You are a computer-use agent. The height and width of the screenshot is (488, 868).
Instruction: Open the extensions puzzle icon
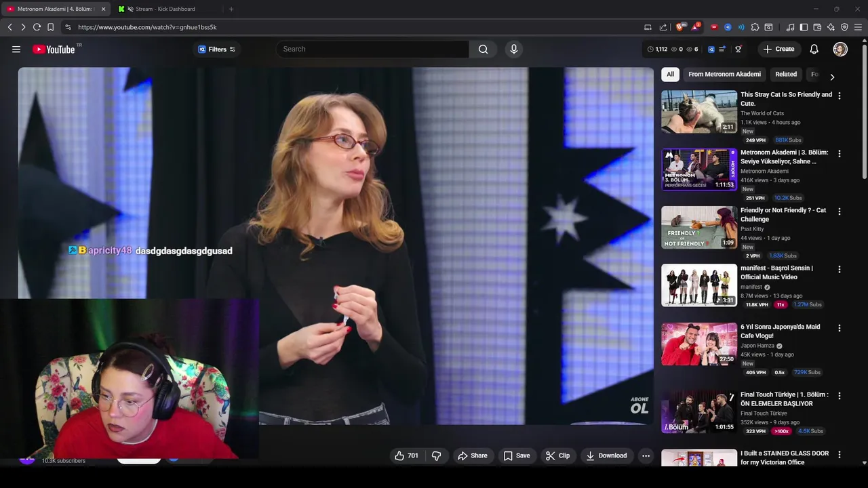point(755,27)
